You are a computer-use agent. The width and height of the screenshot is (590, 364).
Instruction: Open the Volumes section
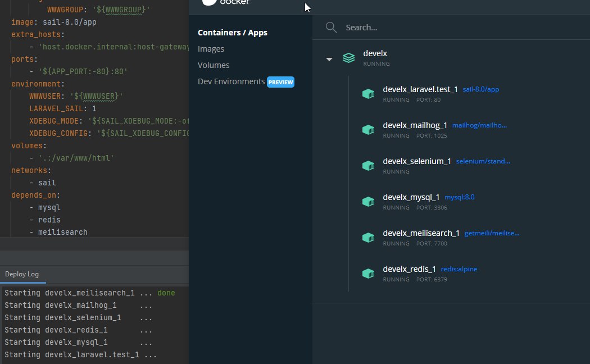(214, 65)
